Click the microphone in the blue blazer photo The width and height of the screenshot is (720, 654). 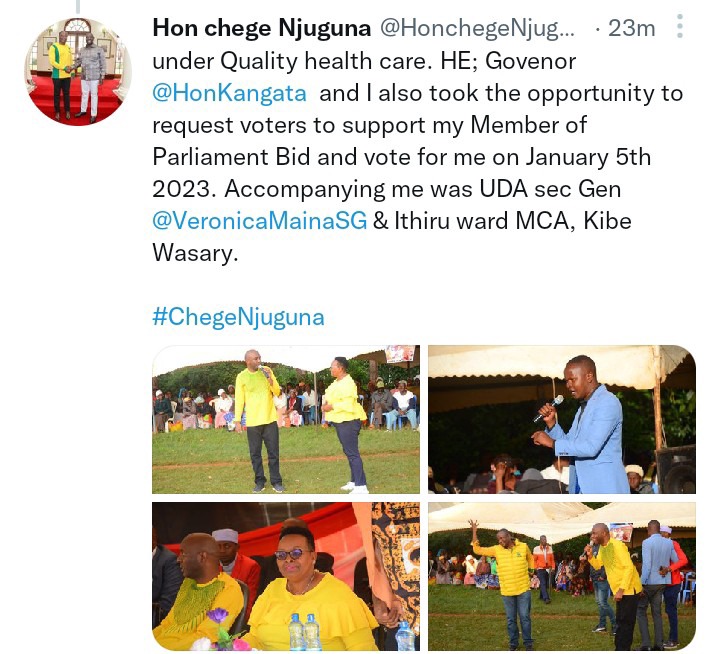point(548,408)
